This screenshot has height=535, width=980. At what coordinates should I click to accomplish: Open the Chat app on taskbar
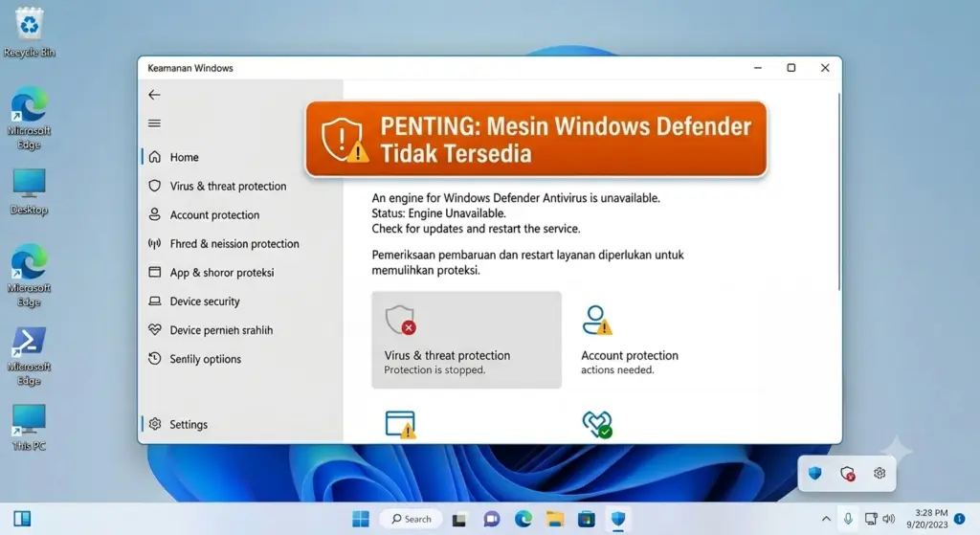coord(492,519)
